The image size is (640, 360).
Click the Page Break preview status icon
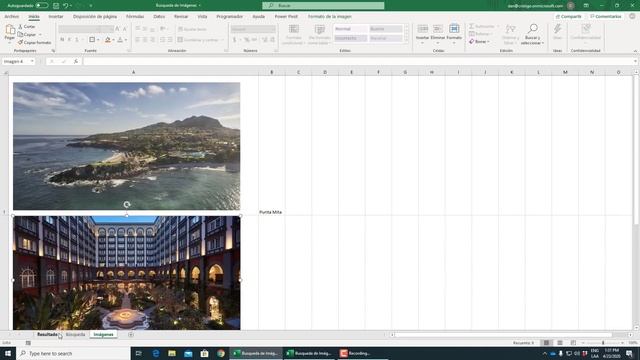[573, 343]
